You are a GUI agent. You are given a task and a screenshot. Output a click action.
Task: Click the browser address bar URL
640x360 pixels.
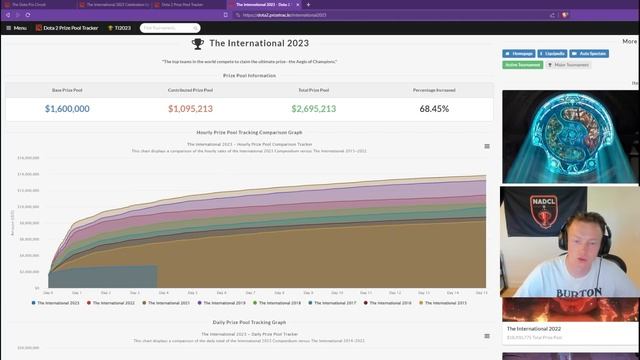(284, 15)
